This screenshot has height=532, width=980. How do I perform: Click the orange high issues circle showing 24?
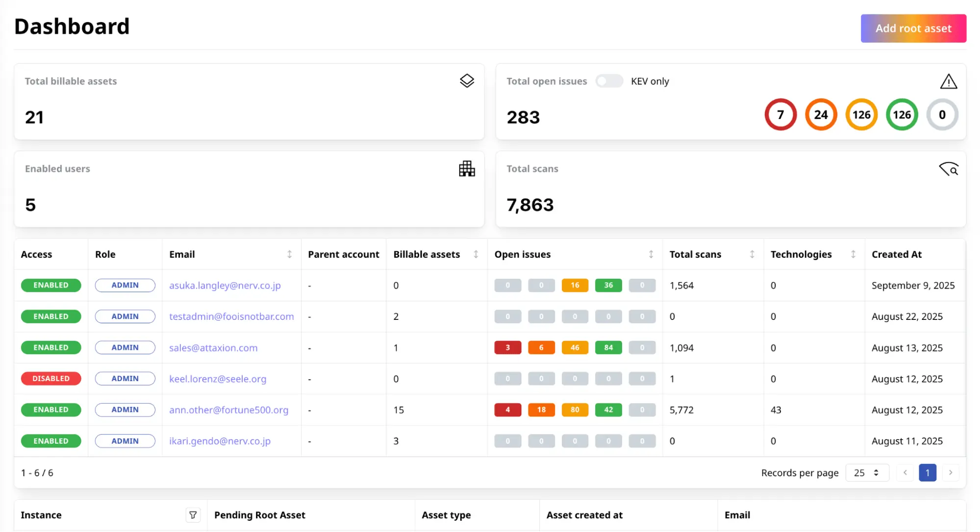821,115
